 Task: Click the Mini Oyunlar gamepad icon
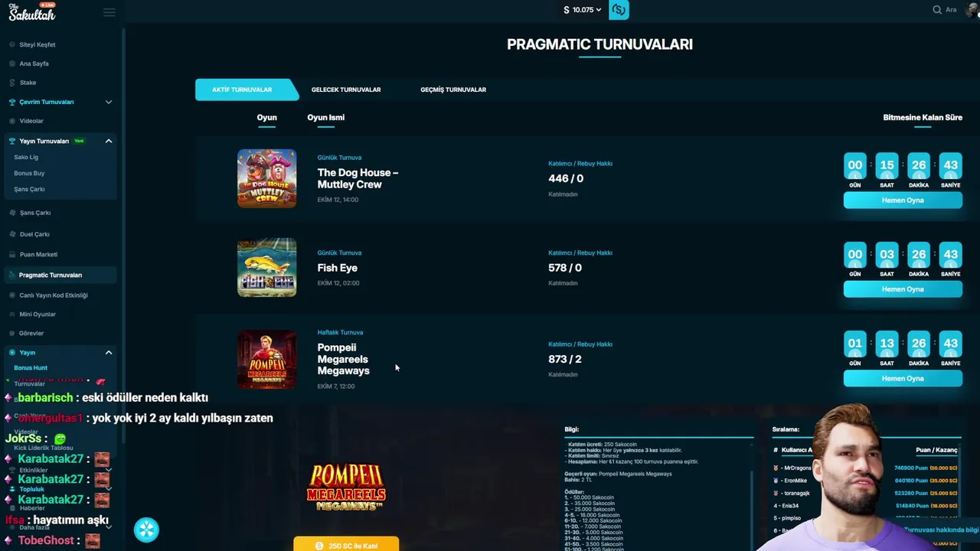tap(12, 314)
